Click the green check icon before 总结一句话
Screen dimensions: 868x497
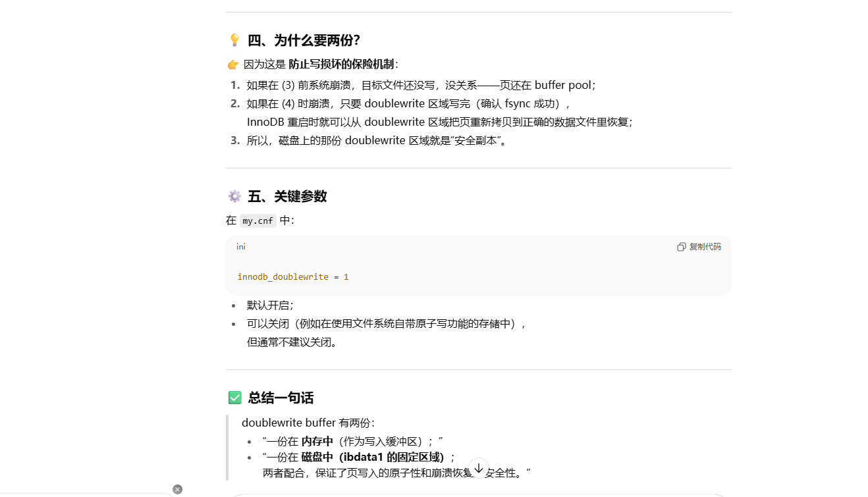(234, 398)
